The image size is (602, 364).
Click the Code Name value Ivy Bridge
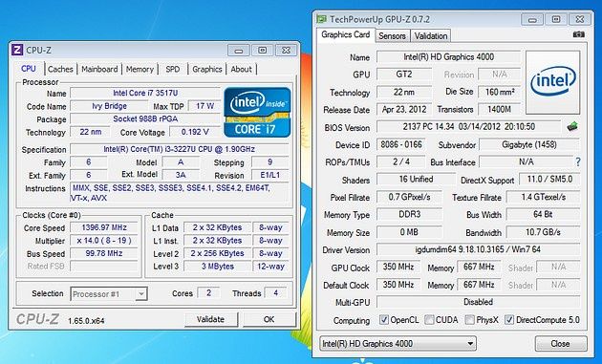coord(109,106)
